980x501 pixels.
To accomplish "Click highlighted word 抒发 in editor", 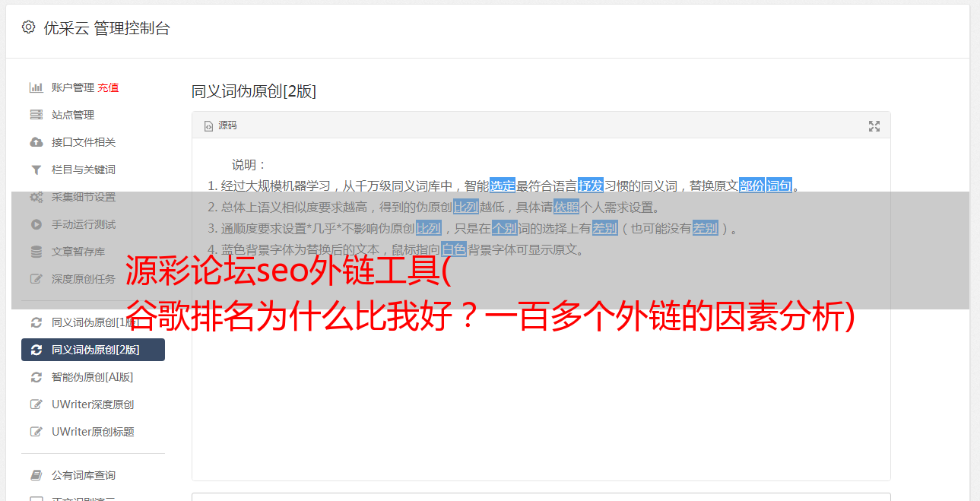I will (x=591, y=185).
